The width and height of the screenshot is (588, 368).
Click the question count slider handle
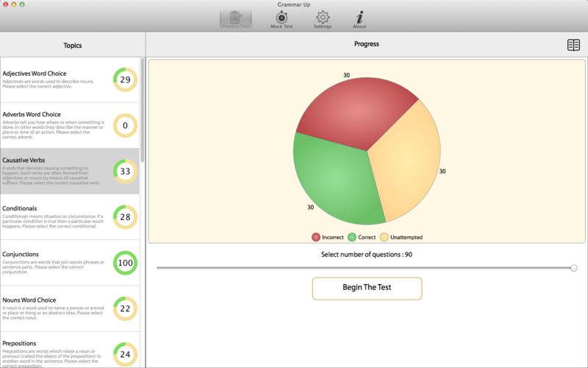pyautogui.click(x=574, y=268)
